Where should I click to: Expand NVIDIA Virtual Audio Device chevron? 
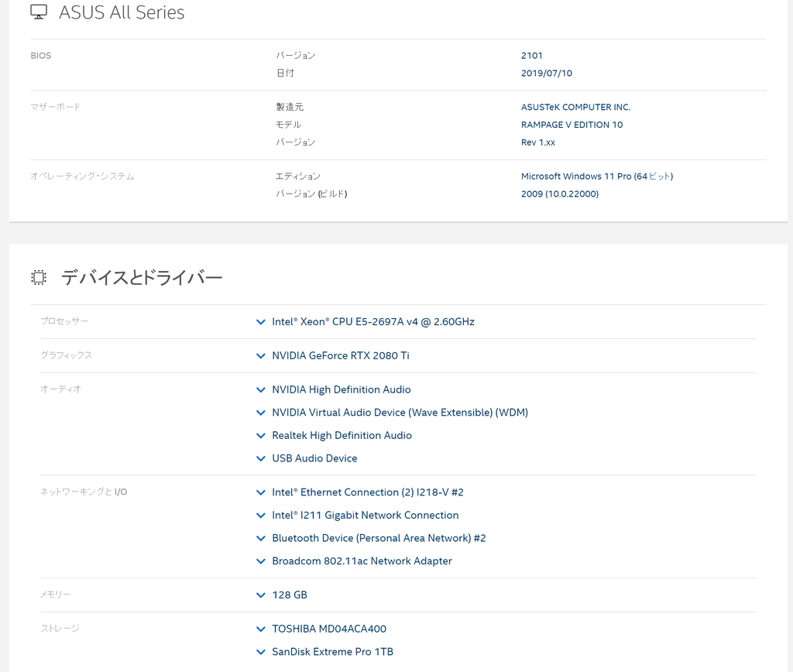(x=261, y=413)
